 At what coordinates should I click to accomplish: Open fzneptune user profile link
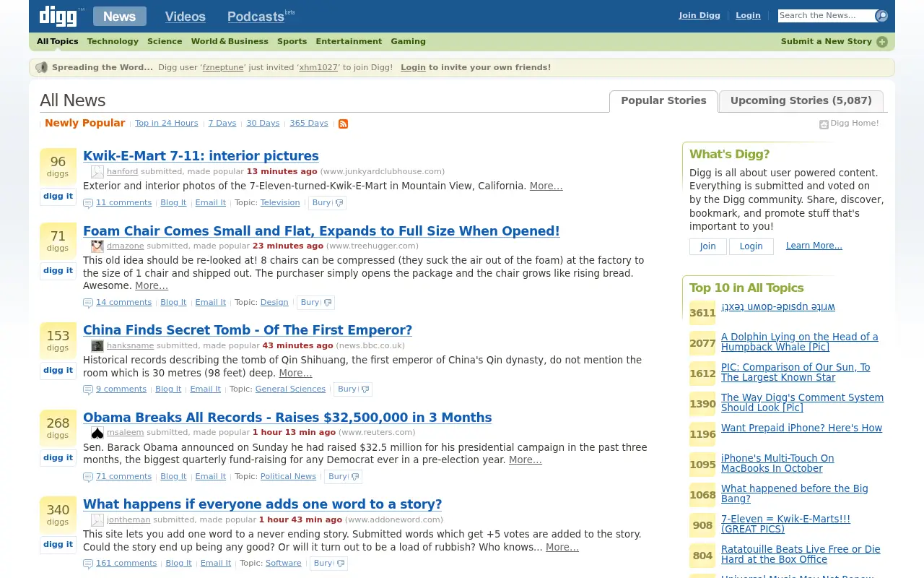click(x=223, y=68)
